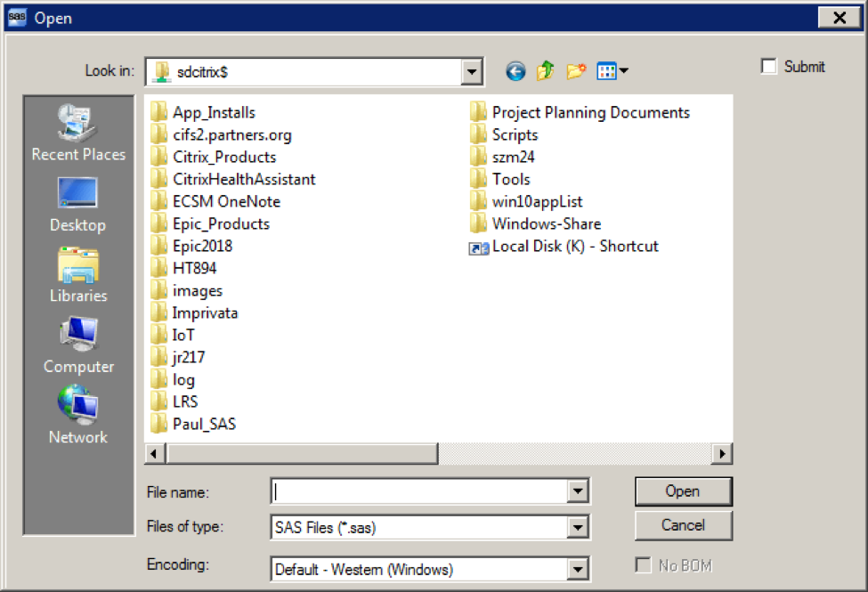Select the LRS folder

174,401
